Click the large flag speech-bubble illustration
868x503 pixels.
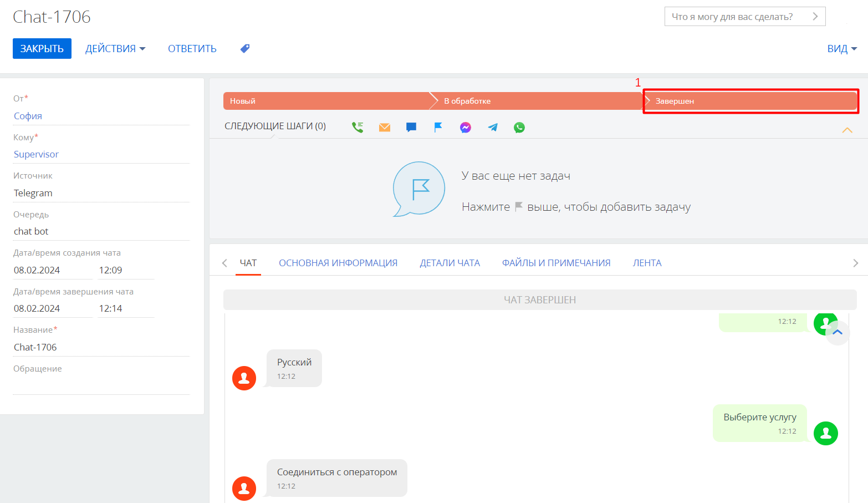point(418,189)
